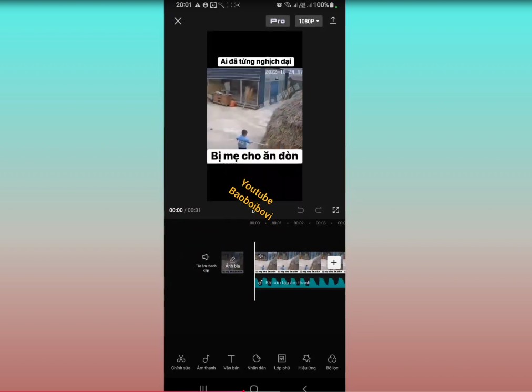532x392 pixels.
Task: Open the Nhãn dán sticker tool
Action: pyautogui.click(x=257, y=362)
